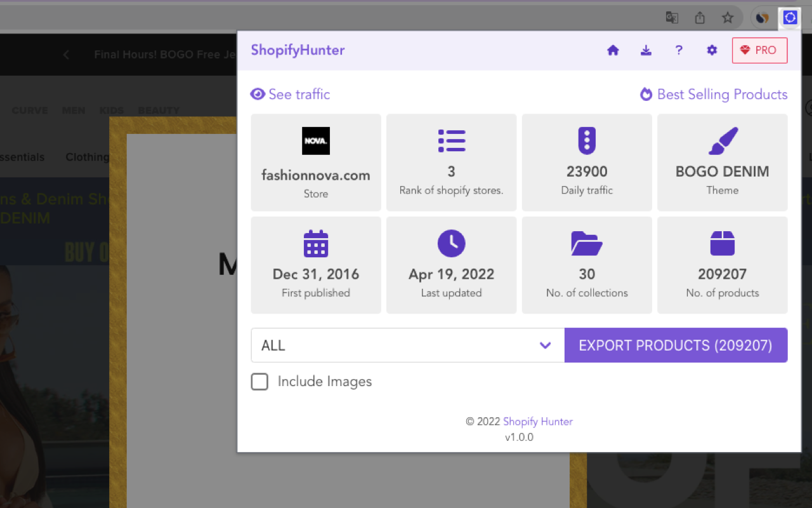The width and height of the screenshot is (812, 508).
Task: Click the translate page icon
Action: click(x=672, y=18)
